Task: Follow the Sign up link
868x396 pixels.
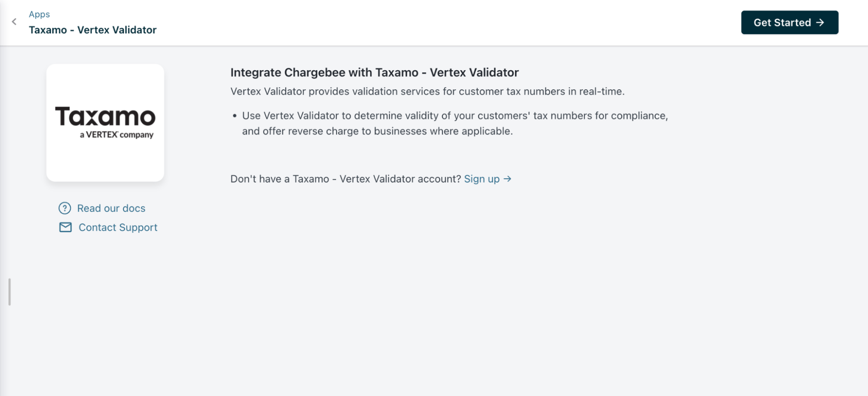Action: [482, 179]
